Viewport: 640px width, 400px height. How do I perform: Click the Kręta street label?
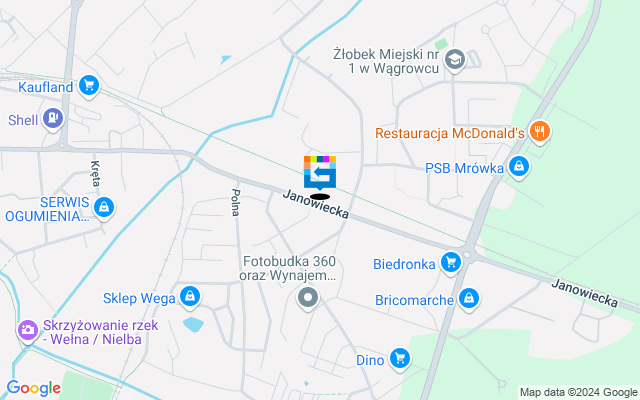click(x=95, y=173)
